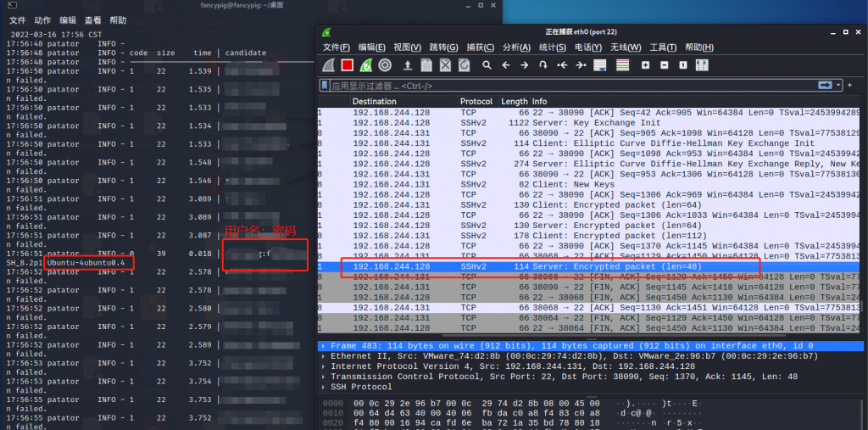Open the filter history dropdown arrow
The image size is (868, 430).
pyautogui.click(x=839, y=86)
